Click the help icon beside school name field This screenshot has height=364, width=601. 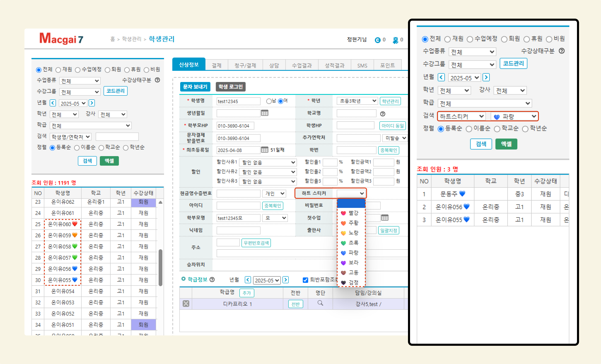(x=383, y=114)
